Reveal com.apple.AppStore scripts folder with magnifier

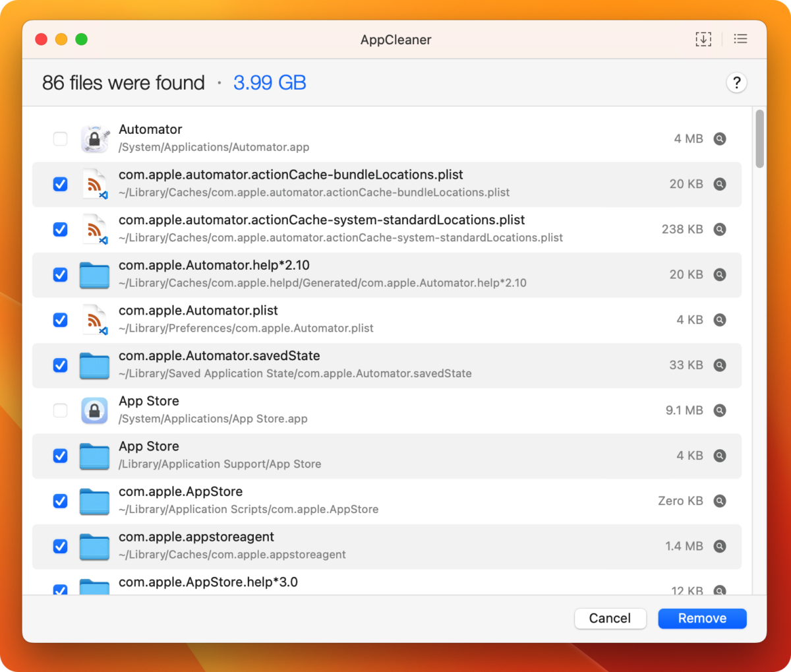click(720, 501)
